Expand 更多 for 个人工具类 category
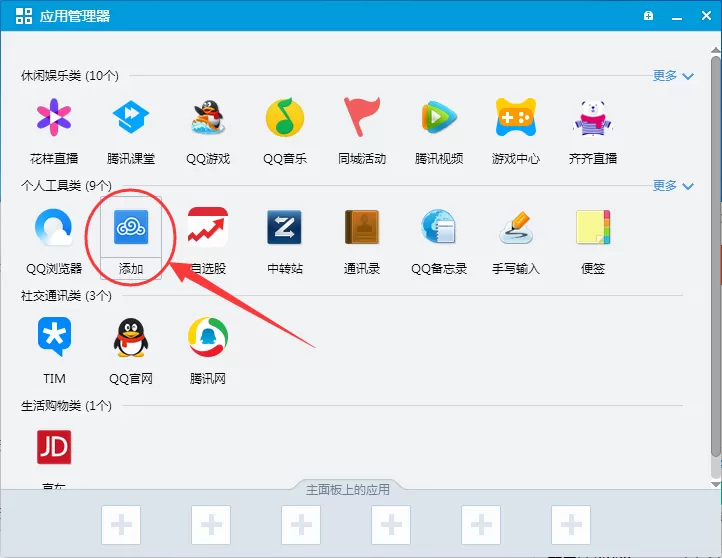Screen dimensions: 722x558 [x=673, y=186]
